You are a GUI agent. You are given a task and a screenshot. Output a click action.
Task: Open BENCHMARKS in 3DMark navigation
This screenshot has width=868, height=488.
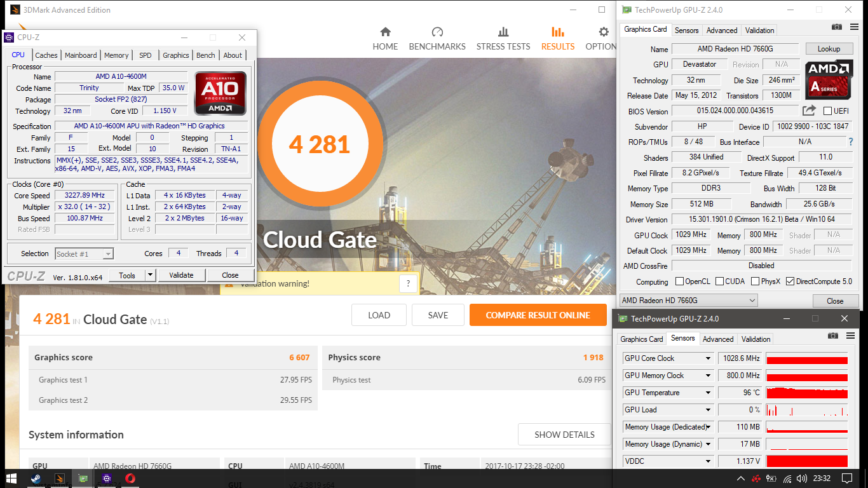pos(437,39)
